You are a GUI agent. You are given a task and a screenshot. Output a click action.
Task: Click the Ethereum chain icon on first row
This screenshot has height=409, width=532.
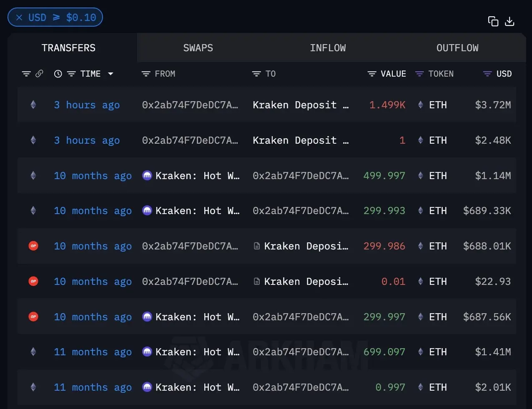[x=33, y=105]
